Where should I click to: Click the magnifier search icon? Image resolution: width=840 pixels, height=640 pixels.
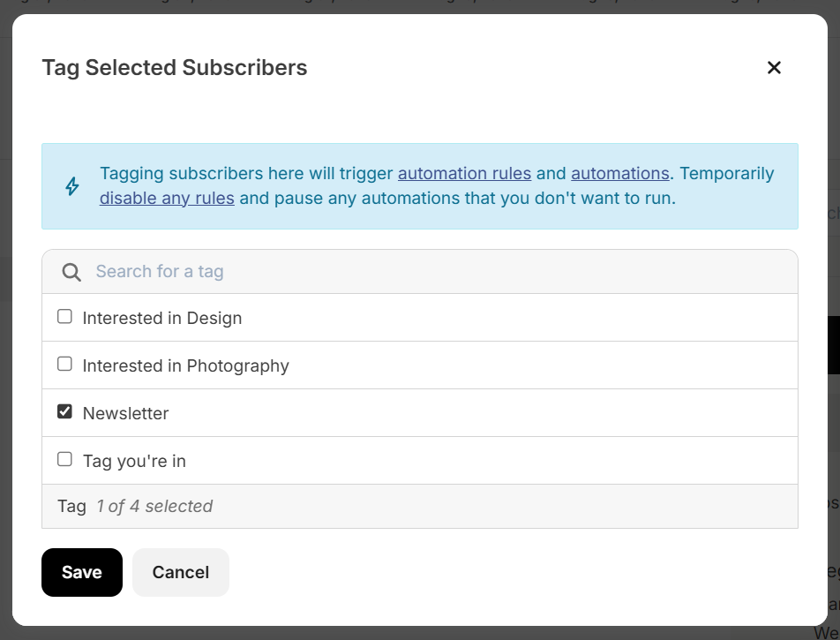pos(71,272)
